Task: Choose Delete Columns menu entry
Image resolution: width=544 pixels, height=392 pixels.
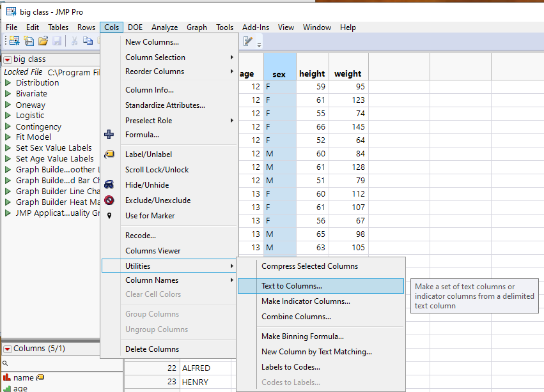Action: coord(152,349)
